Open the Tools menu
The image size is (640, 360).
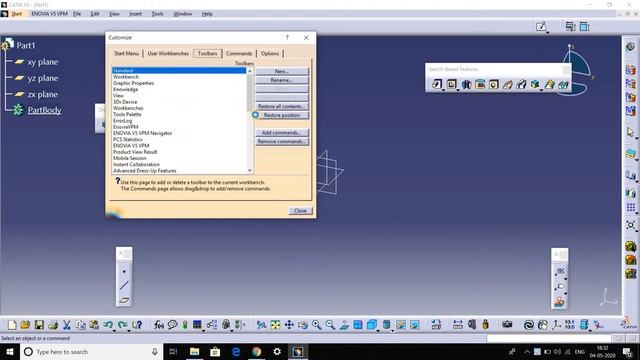tap(158, 14)
